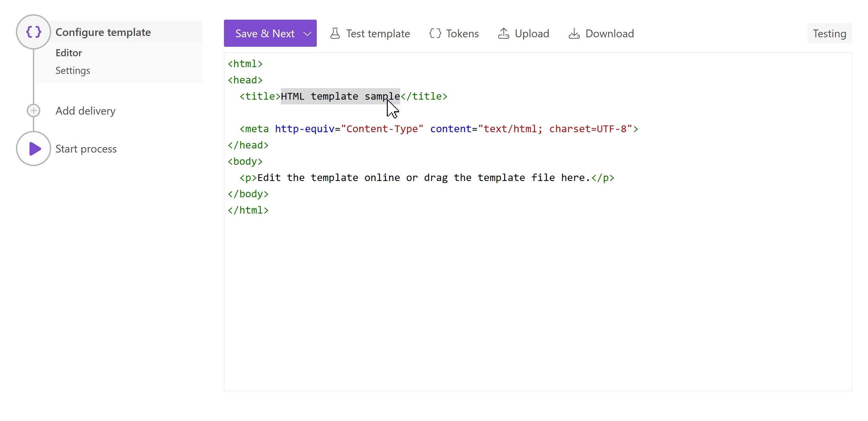
Task: Click the http-equiv attribute name
Action: click(305, 129)
